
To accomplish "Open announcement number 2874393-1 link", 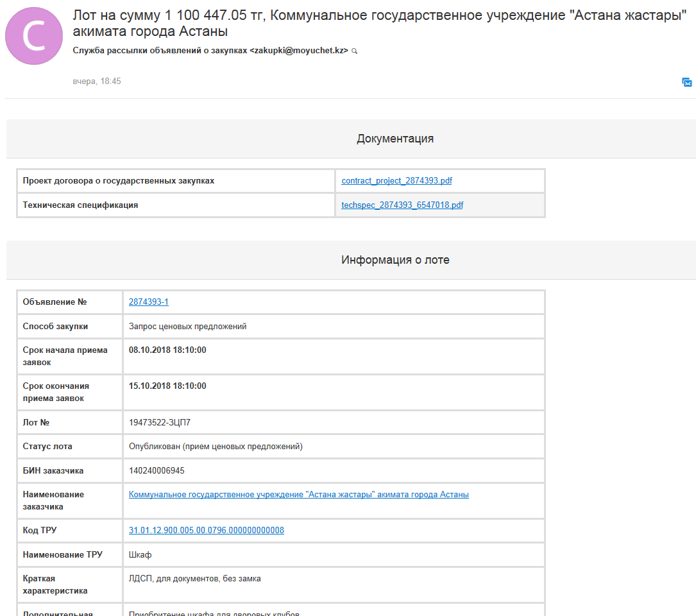I will pyautogui.click(x=149, y=302).
